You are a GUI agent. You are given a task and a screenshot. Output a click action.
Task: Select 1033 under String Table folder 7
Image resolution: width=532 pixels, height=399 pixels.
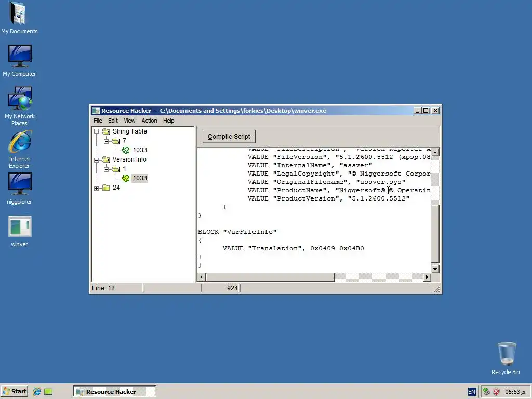pyautogui.click(x=140, y=150)
